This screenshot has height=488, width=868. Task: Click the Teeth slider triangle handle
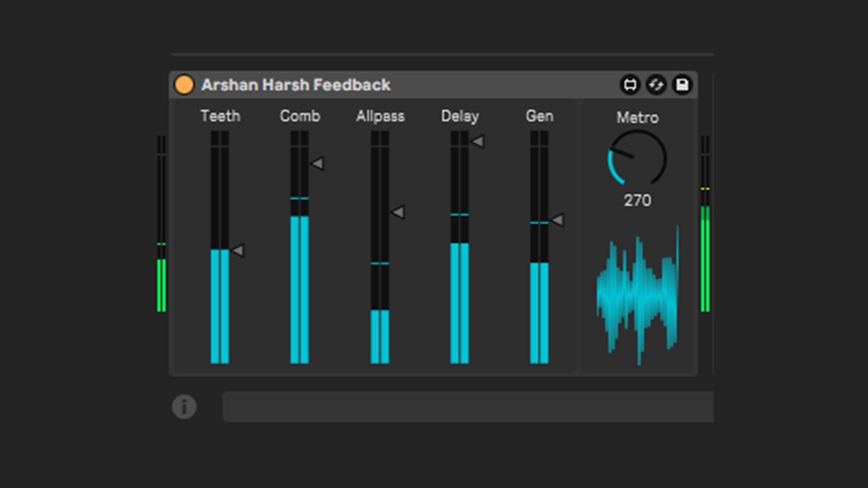pos(238,250)
